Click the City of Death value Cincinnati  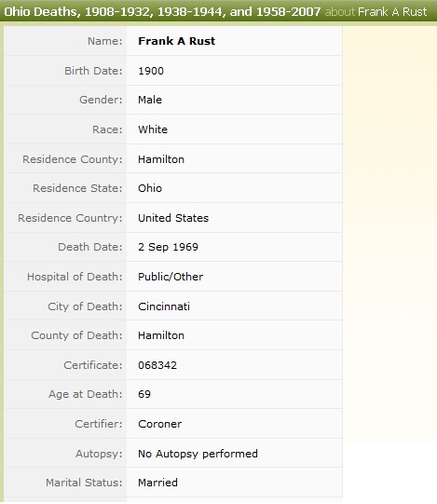164,306
